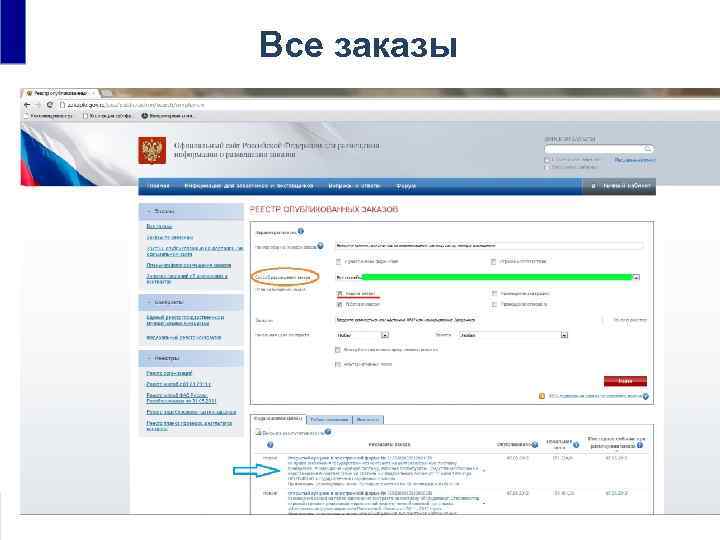The image size is (720, 540).
Task: Switch to the middle tab above the results table
Action: 329,420
